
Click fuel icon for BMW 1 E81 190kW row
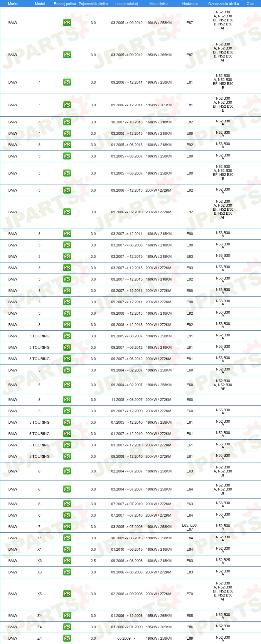tap(67, 82)
